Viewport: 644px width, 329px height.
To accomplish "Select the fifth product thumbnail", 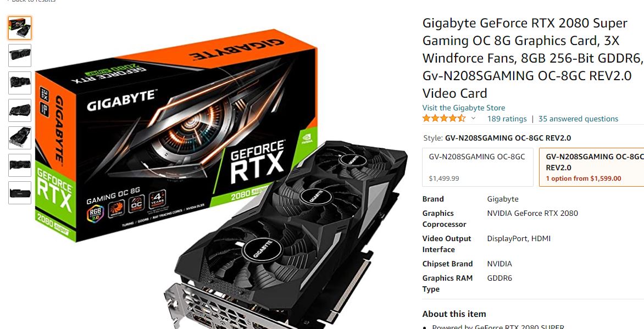I will [x=20, y=138].
